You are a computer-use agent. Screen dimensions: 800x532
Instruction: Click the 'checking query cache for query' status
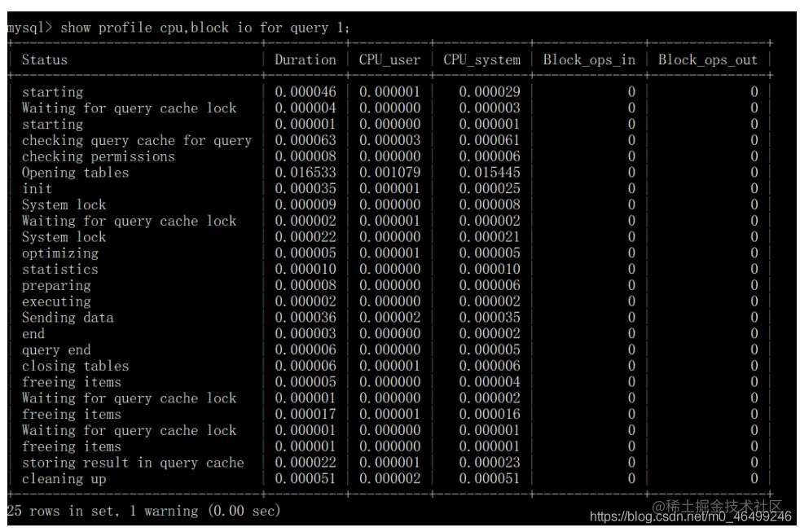point(137,140)
